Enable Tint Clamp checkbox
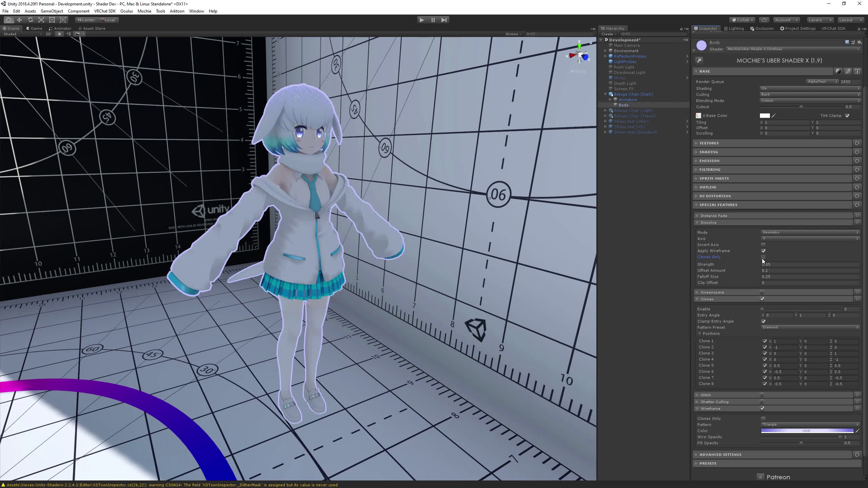Image resolution: width=868 pixels, height=488 pixels. tap(847, 115)
